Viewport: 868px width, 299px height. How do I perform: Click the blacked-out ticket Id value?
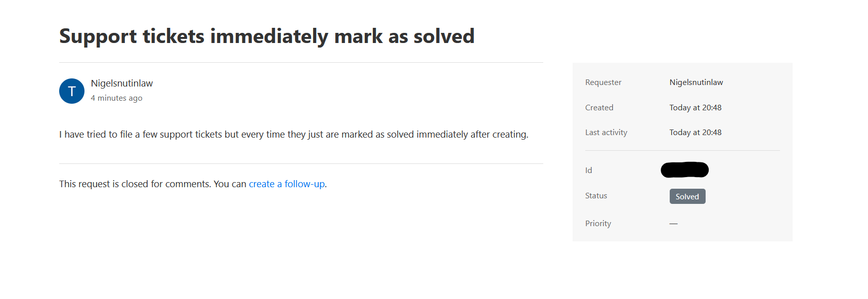click(684, 170)
